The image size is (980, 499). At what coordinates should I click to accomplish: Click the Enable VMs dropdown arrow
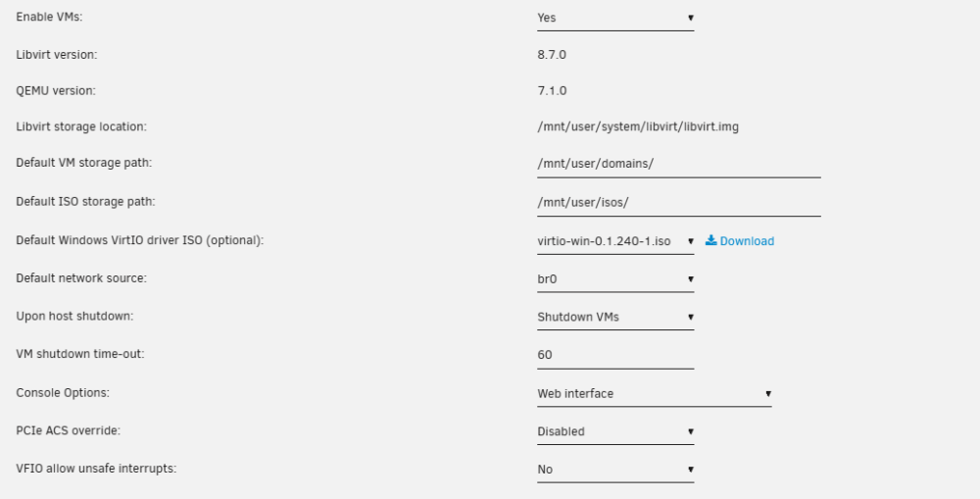[690, 18]
